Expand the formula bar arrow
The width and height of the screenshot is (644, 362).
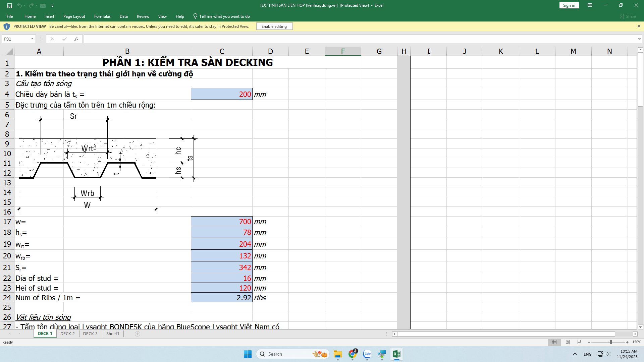point(639,39)
